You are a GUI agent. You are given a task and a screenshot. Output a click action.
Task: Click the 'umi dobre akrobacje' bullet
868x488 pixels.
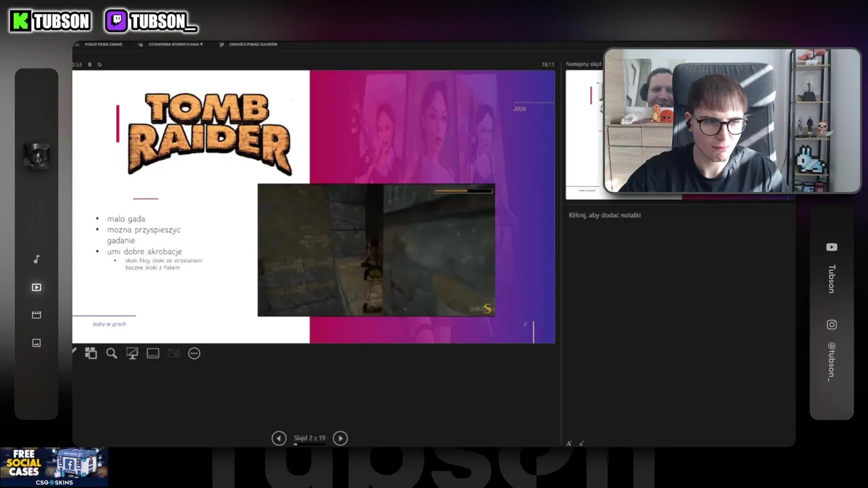(144, 251)
